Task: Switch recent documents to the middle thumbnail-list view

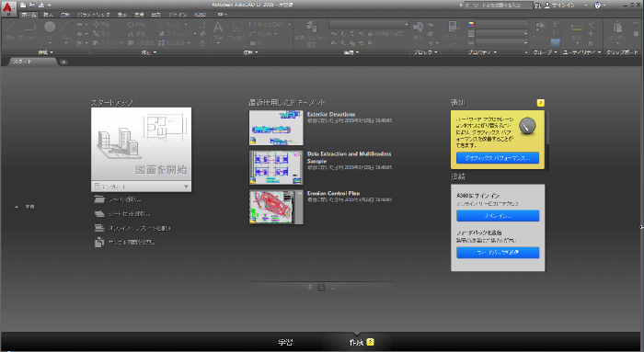Action: click(x=322, y=288)
